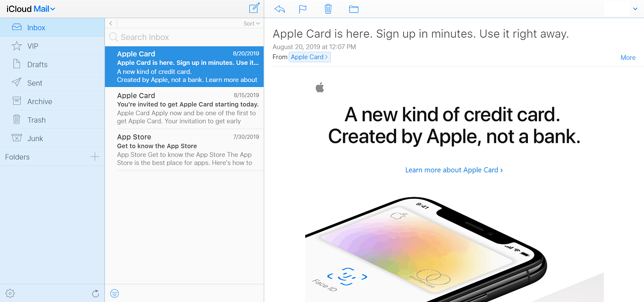The width and height of the screenshot is (644, 302).
Task: Click the Archive box icon
Action: click(17, 101)
